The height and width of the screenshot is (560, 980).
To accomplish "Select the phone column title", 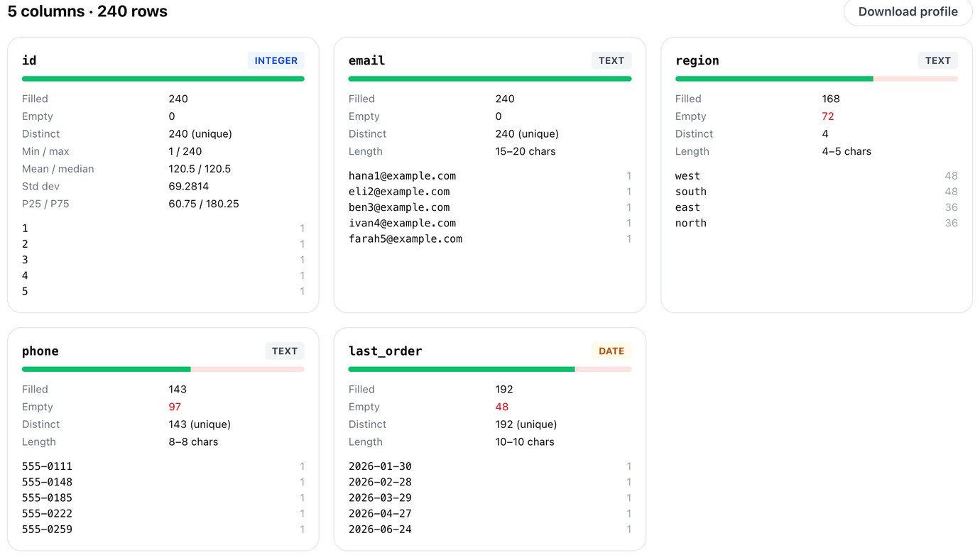I will 40,351.
